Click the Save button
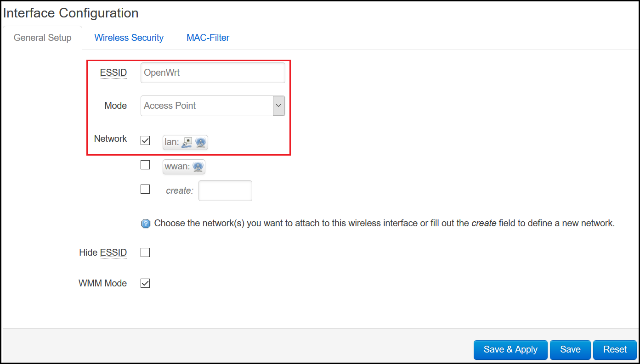 tap(570, 350)
